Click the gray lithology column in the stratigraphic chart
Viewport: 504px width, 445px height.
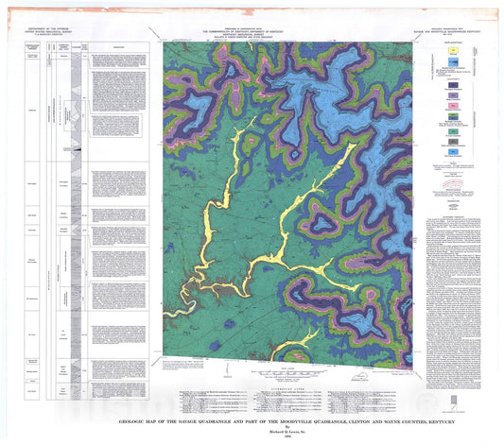pos(77,226)
